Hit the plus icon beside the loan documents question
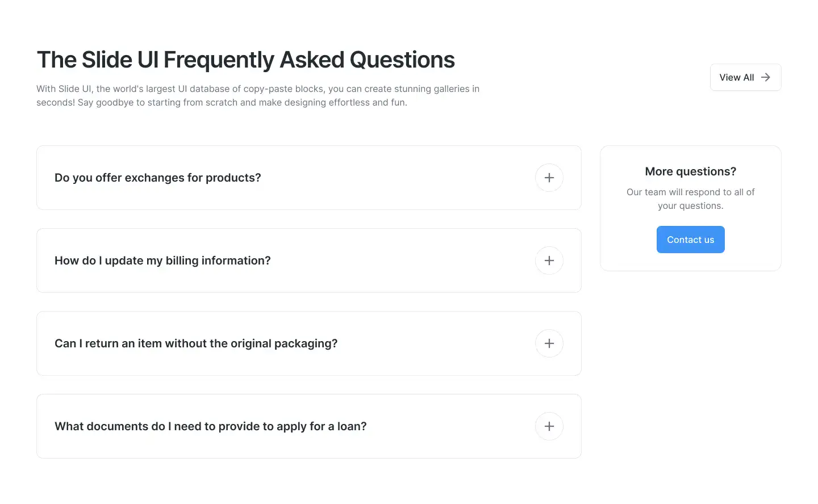 click(x=549, y=426)
